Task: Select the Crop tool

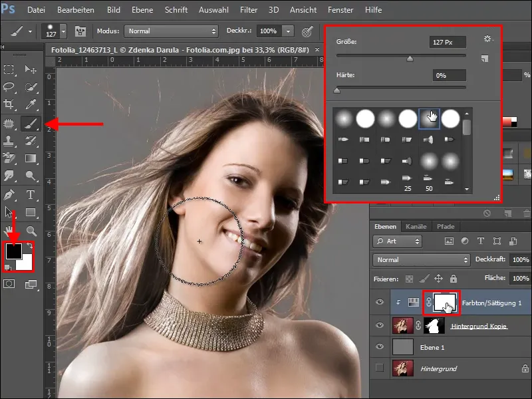Action: 9,104
